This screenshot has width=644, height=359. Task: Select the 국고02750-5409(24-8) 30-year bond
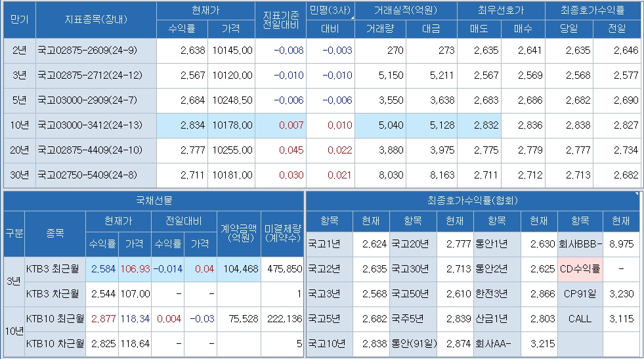[87, 175]
